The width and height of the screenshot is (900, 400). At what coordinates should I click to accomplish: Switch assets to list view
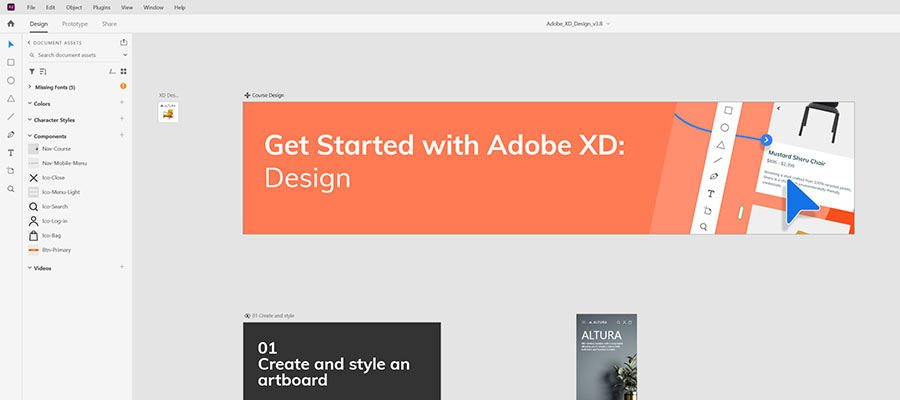coord(112,71)
